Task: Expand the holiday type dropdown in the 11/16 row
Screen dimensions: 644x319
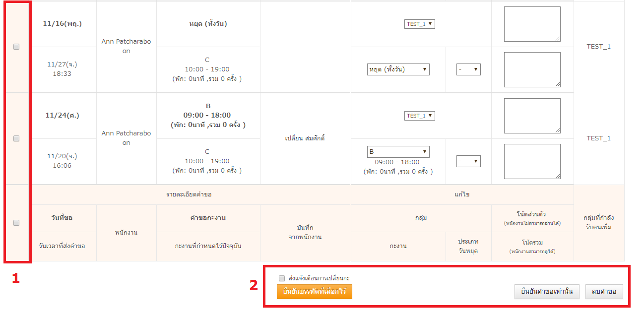Action: point(468,69)
